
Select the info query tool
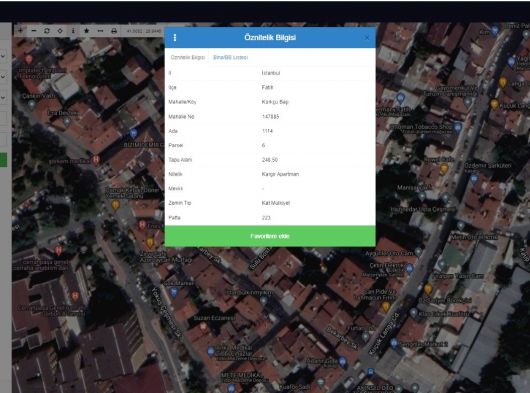[73, 31]
